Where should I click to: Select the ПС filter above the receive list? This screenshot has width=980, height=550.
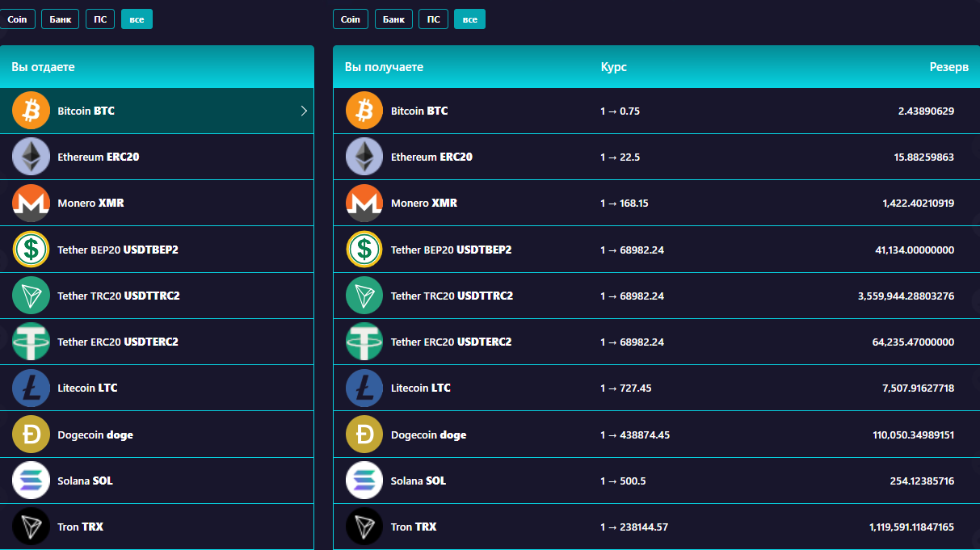tap(433, 19)
